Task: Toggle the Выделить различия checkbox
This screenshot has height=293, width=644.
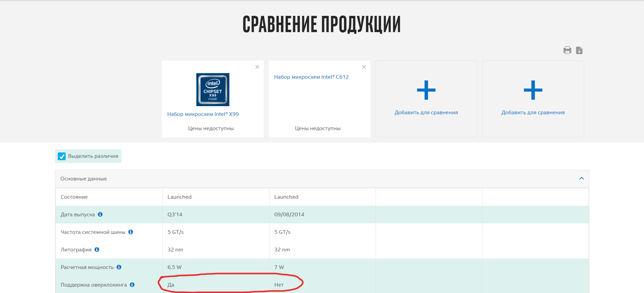Action: [62, 156]
